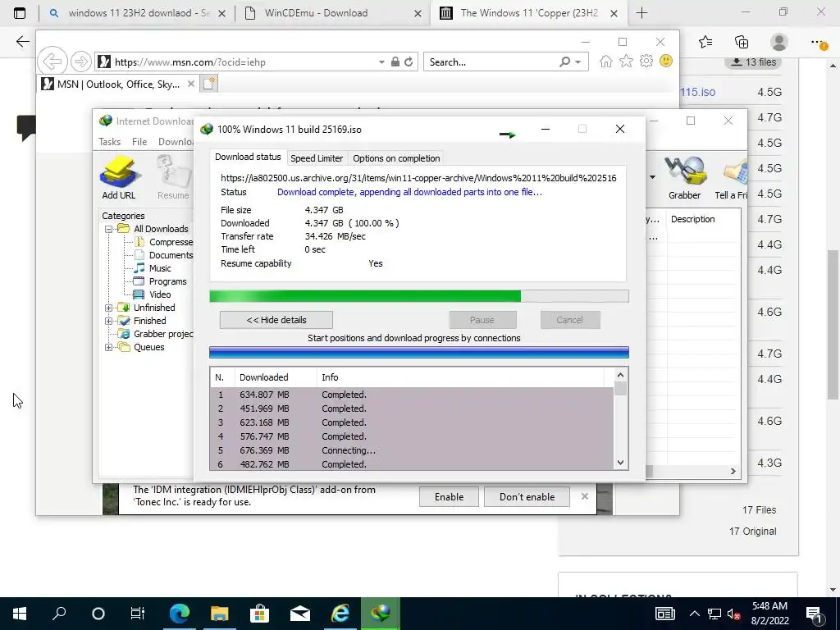Open Edge collections icon
The image size is (840, 630).
[742, 42]
